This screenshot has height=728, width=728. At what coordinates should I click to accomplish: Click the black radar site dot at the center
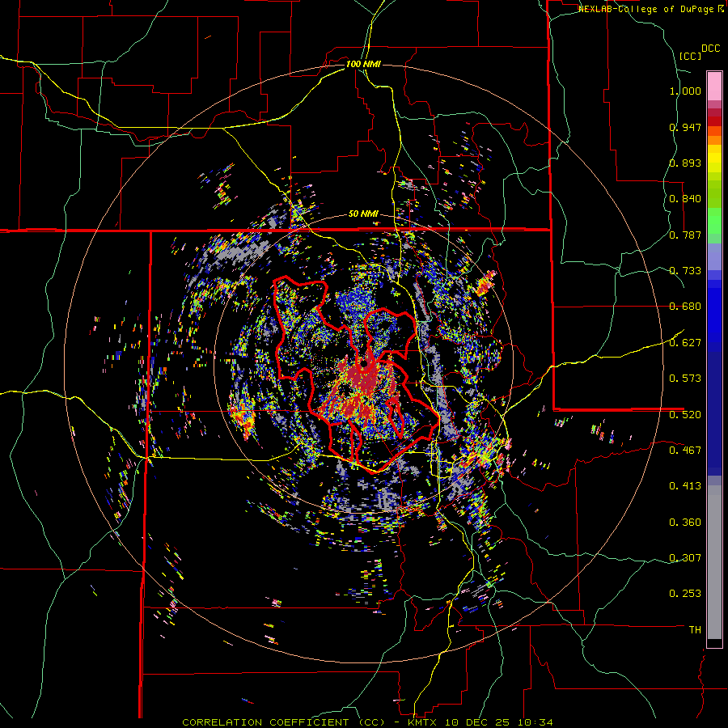(x=365, y=364)
